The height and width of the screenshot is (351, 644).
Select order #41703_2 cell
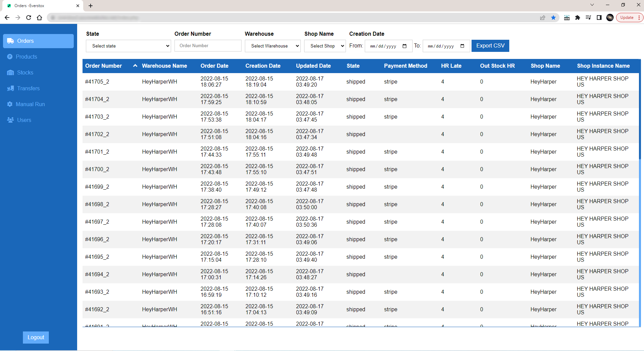point(97,117)
